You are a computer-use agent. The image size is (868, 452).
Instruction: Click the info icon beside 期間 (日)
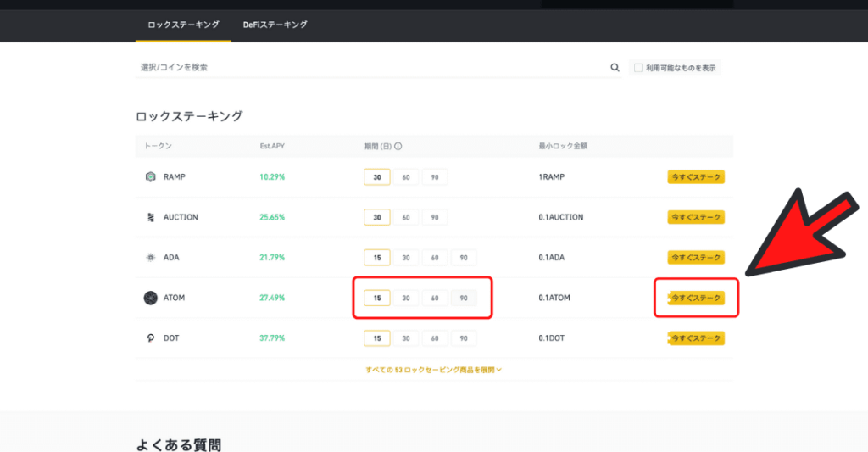coord(398,146)
